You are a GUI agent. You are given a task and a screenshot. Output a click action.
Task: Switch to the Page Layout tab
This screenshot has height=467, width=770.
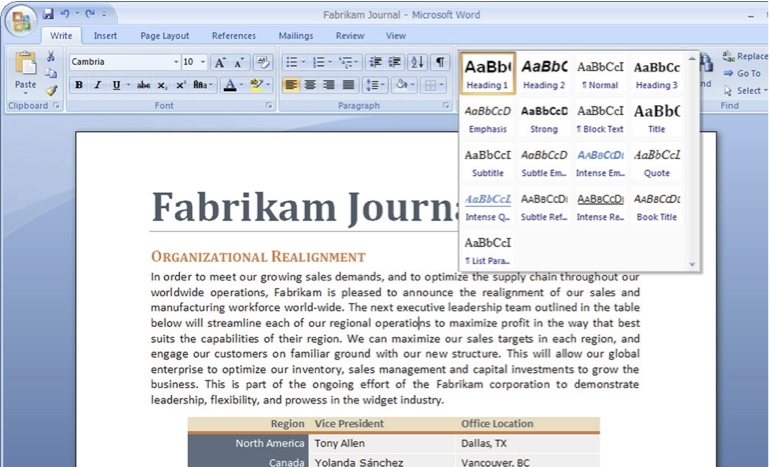[165, 36]
